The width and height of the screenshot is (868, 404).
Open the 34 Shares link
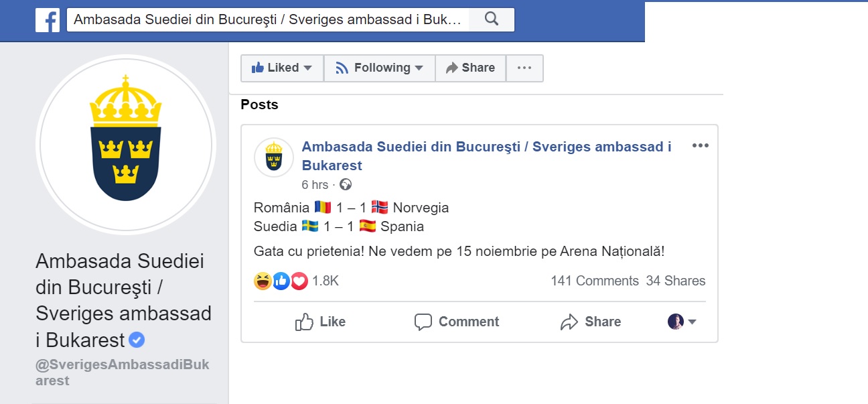tap(676, 281)
